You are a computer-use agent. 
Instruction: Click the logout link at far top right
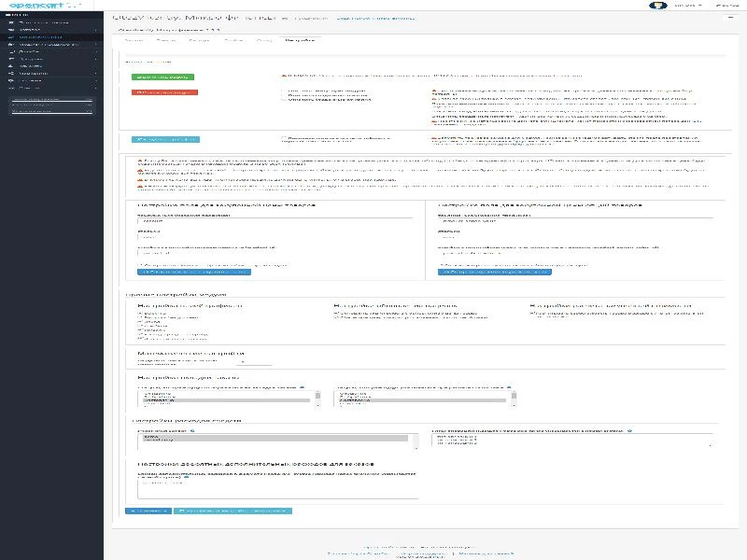(x=726, y=6)
